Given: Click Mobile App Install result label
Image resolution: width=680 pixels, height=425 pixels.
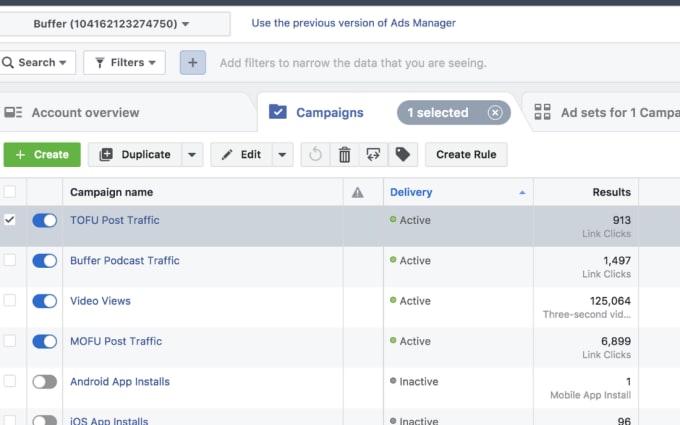Looking at the screenshot, I should point(590,395).
